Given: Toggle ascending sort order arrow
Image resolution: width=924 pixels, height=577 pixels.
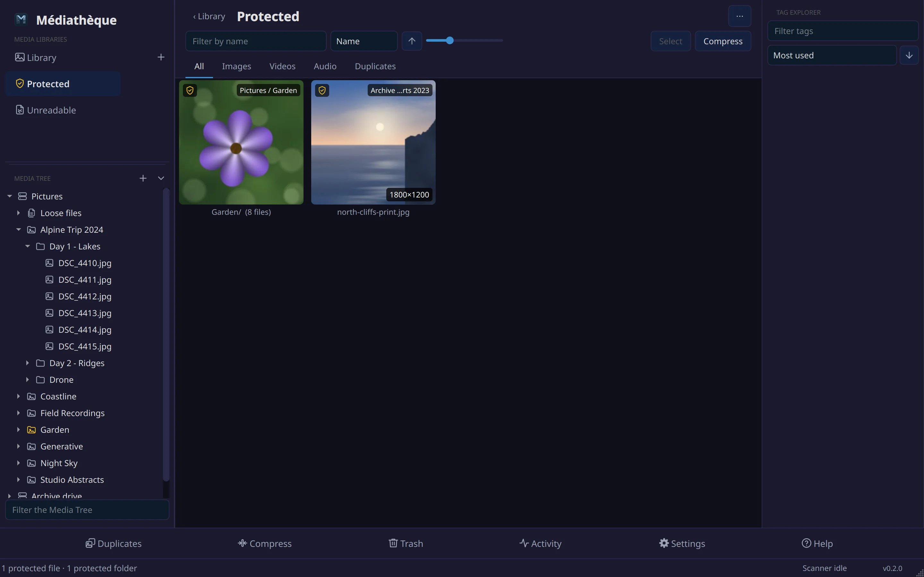Looking at the screenshot, I should point(412,41).
